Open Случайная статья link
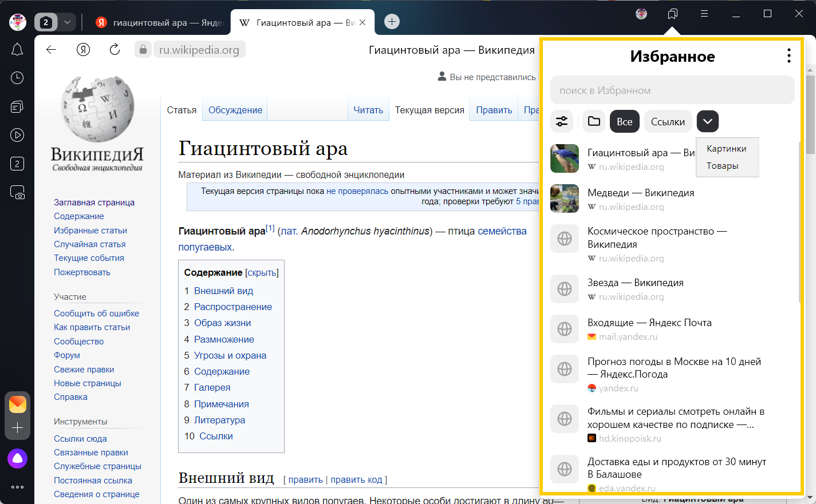Image resolution: width=816 pixels, height=504 pixels. tap(90, 244)
